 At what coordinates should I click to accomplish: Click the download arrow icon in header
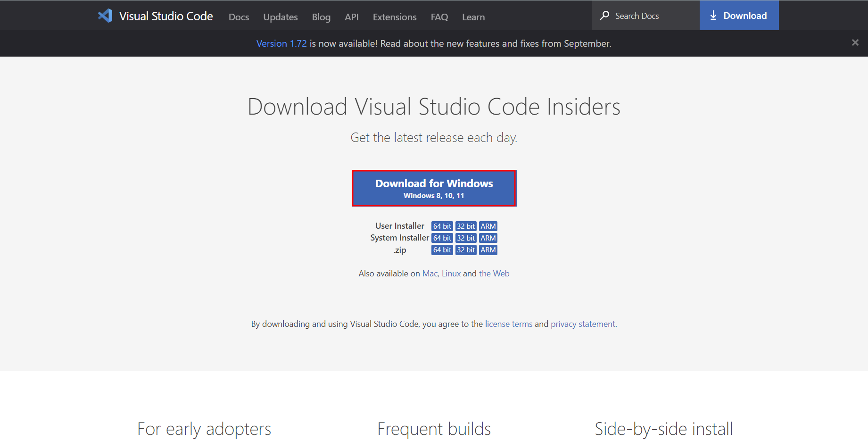tap(713, 16)
